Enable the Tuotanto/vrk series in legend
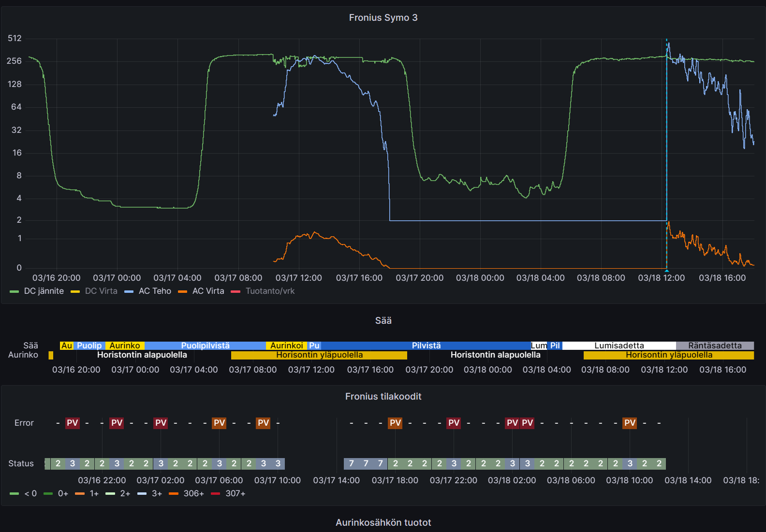This screenshot has height=532, width=766. tap(270, 291)
